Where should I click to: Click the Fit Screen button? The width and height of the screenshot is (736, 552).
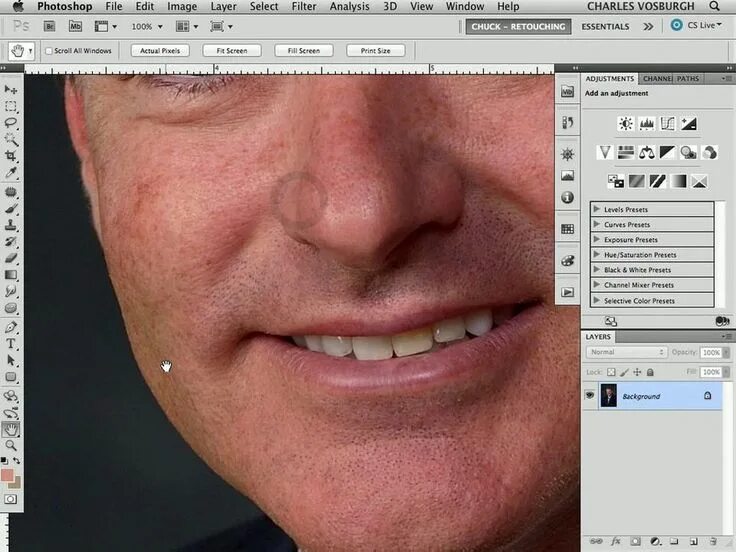coord(232,51)
